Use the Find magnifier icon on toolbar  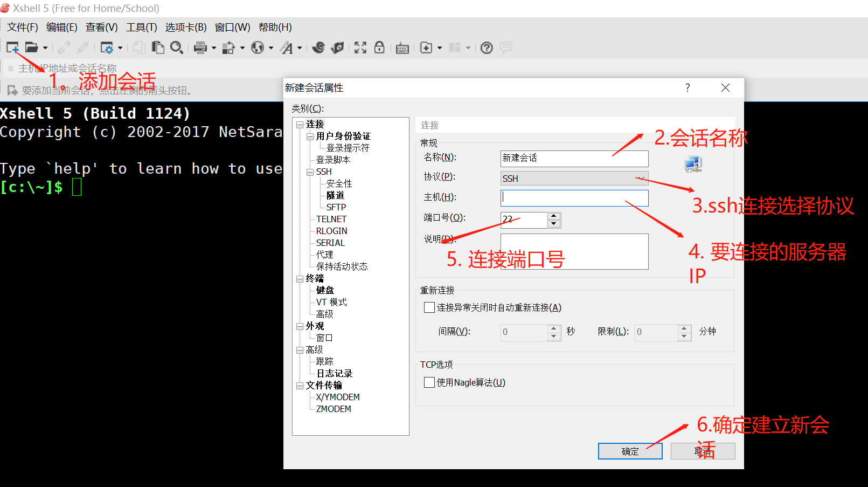(x=177, y=47)
